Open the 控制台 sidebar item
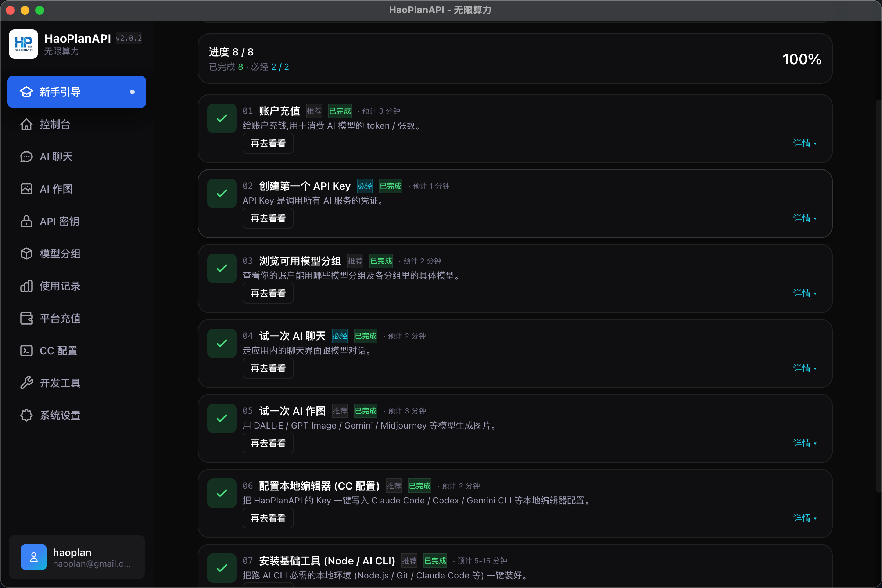 click(x=77, y=124)
